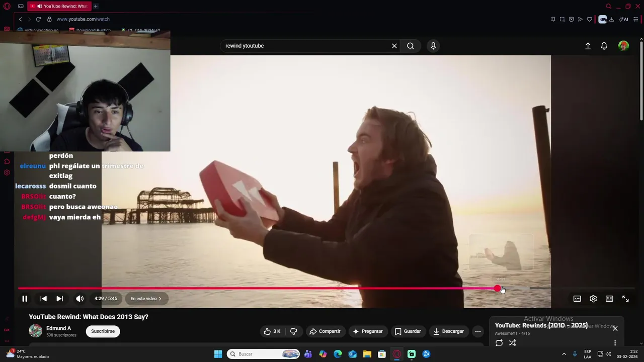This screenshot has height=362, width=644.
Task: Search open tabs magnifier in title bar
Action: 608,6
